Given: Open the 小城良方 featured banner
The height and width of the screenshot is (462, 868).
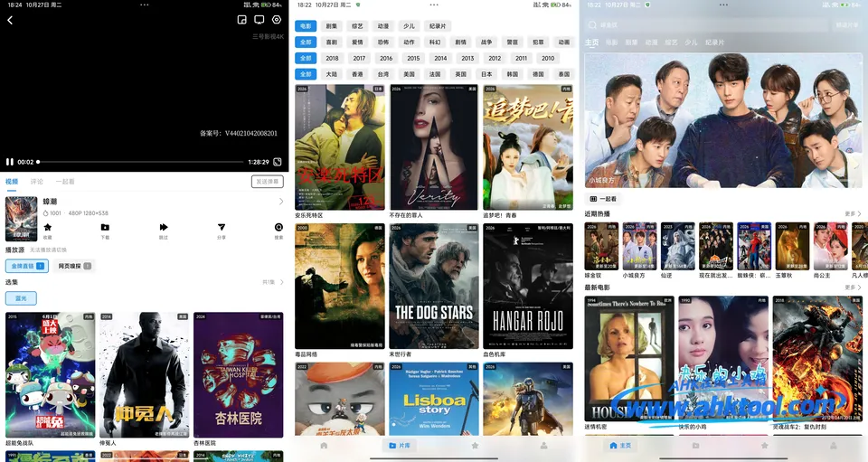Looking at the screenshot, I should coord(723,120).
